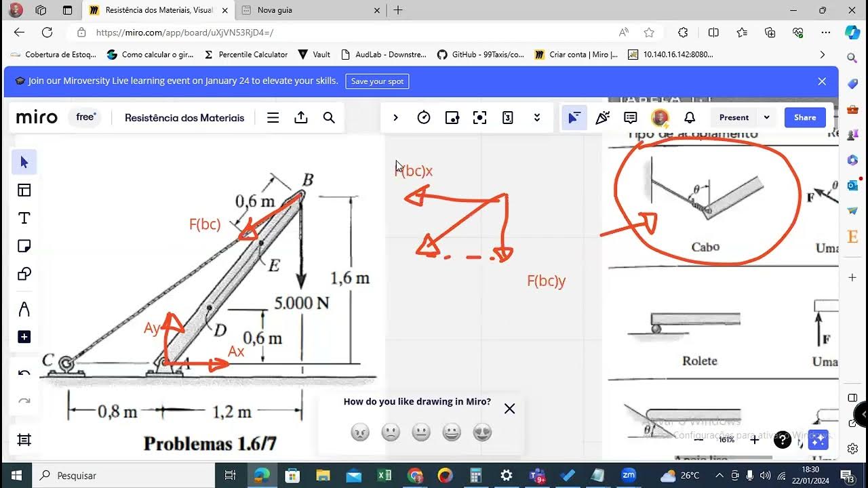Image resolution: width=868 pixels, height=488 pixels.
Task: Dismiss the Miroversity banner
Action: (822, 81)
